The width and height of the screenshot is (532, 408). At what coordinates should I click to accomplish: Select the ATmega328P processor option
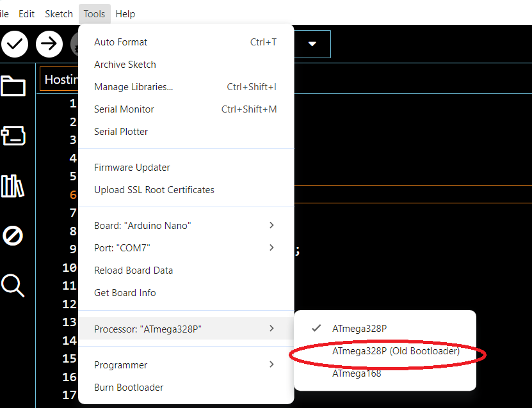tap(359, 328)
